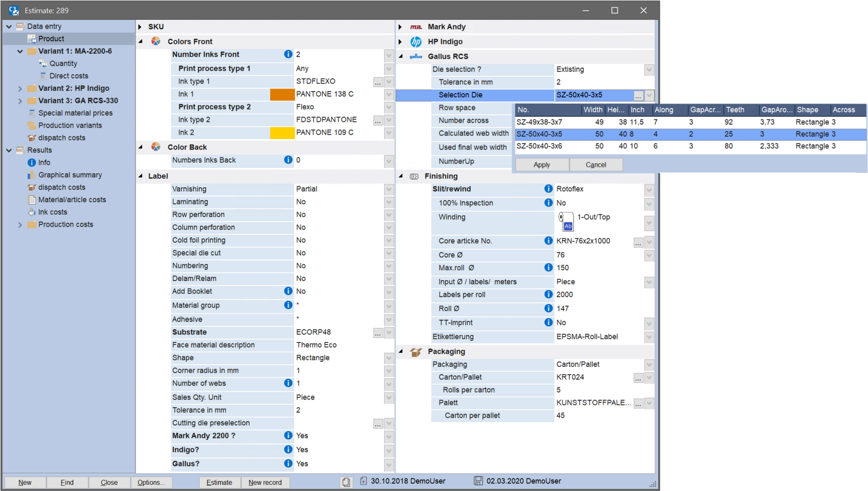
Task: Open the Varnishing dropdown
Action: (389, 189)
